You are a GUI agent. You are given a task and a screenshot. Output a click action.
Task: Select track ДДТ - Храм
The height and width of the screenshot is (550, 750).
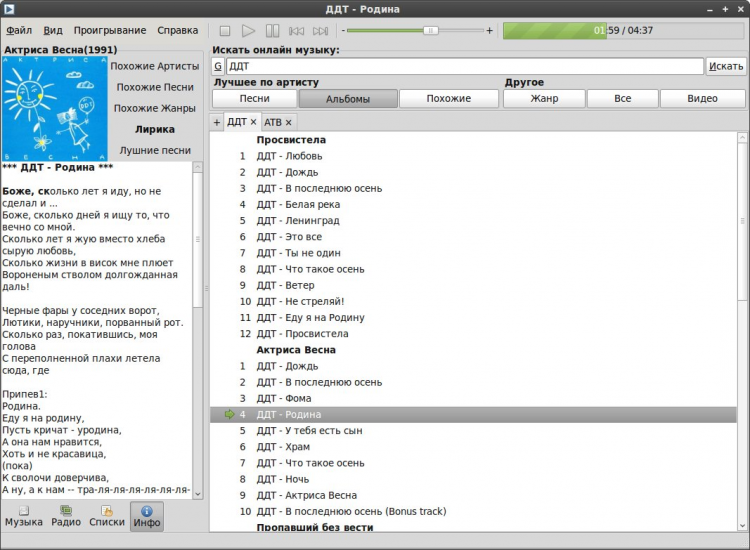473,447
